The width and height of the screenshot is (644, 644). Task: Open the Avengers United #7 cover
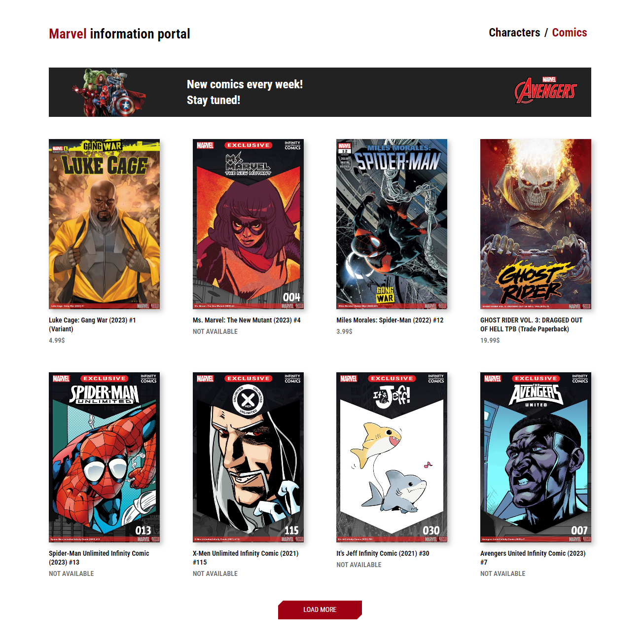pyautogui.click(x=536, y=457)
